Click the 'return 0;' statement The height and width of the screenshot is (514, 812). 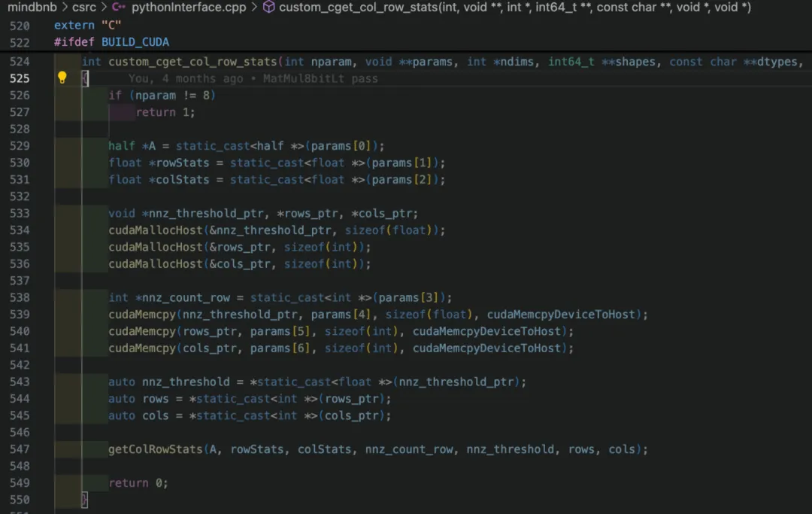tap(138, 483)
